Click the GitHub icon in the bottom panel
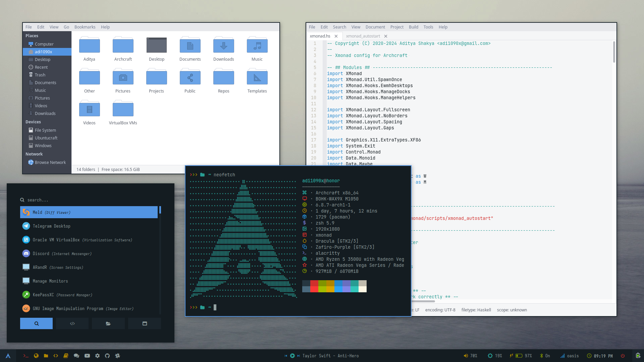This screenshot has width=644, height=362. coord(107,356)
